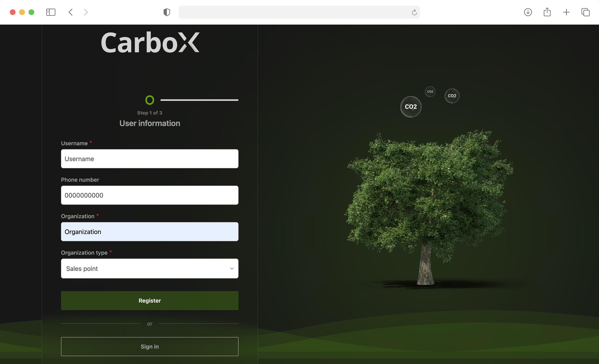The image size is (599, 364).
Task: Click the Sign in button
Action: coord(149,346)
